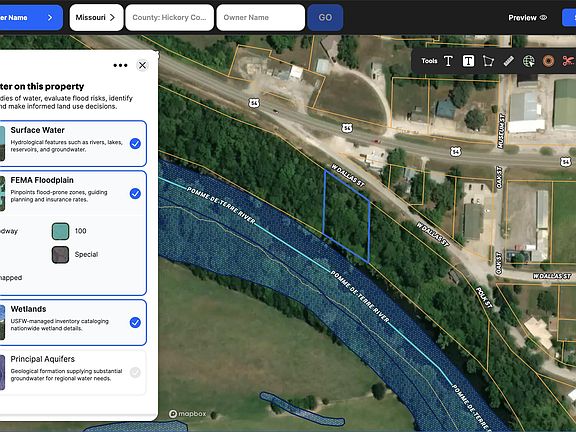This screenshot has width=576, height=432.
Task: Click the globe pointer tool
Action: pos(529,61)
